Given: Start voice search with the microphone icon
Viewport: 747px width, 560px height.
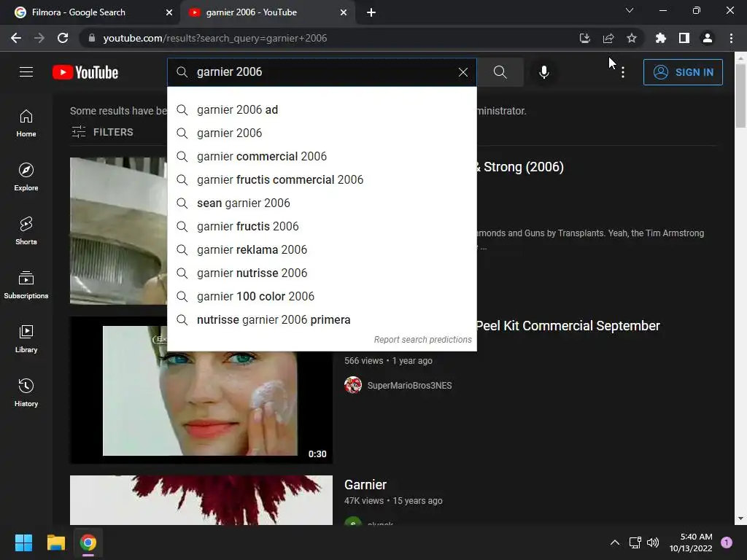Looking at the screenshot, I should point(543,72).
